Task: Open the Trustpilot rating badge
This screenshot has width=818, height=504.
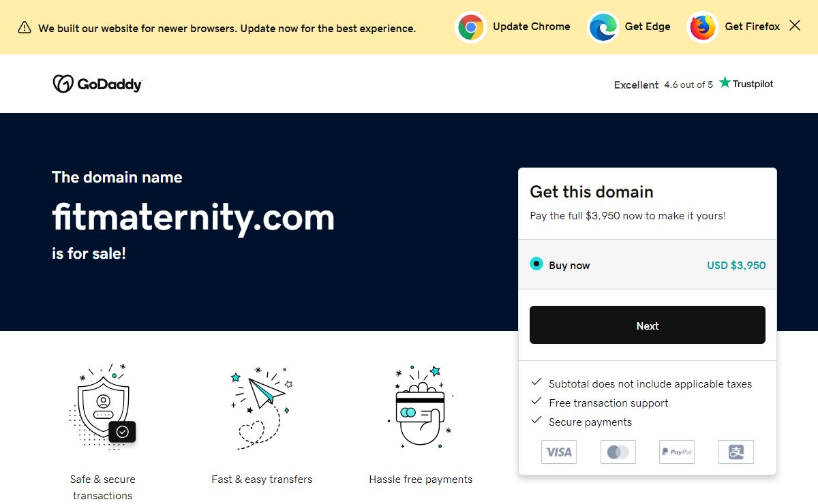Action: click(x=693, y=84)
